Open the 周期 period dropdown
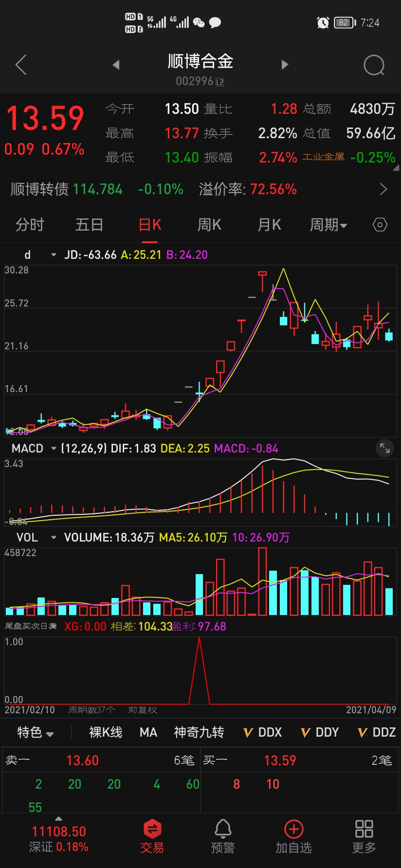 pyautogui.click(x=328, y=225)
